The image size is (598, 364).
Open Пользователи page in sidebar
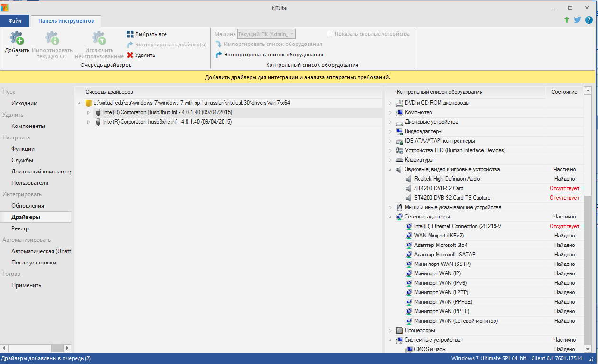pyautogui.click(x=30, y=183)
